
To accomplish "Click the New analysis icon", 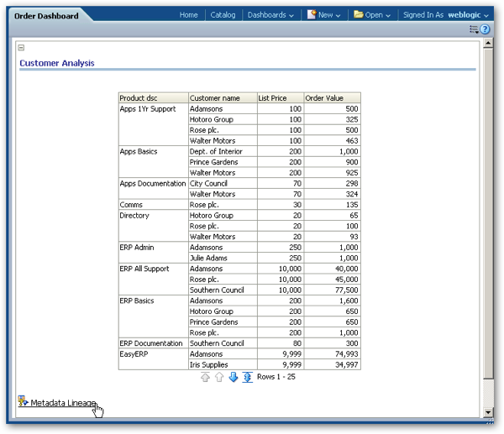I will pyautogui.click(x=312, y=14).
